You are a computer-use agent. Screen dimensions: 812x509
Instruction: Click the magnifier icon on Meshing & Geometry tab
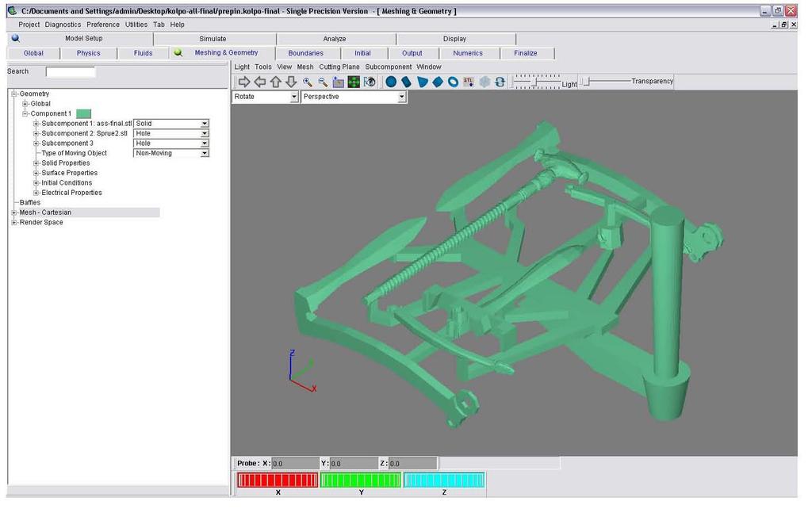pyautogui.click(x=178, y=52)
